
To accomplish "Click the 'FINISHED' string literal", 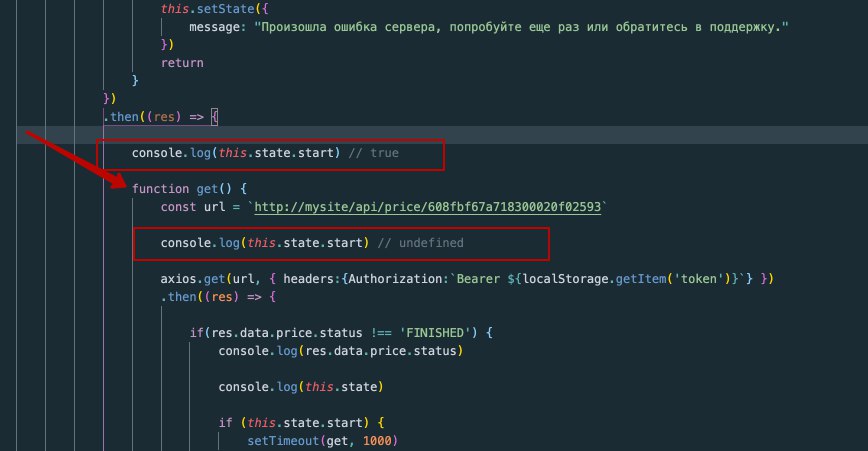I will [435, 333].
